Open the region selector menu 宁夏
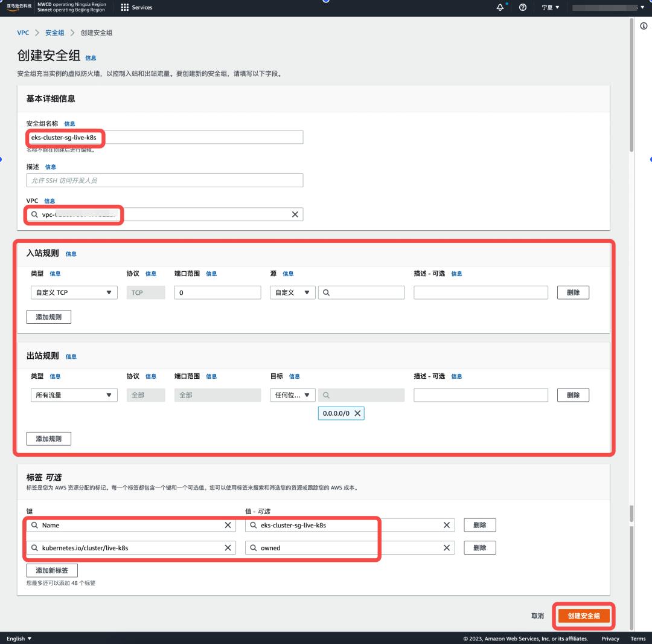The image size is (652, 644). [x=550, y=7]
